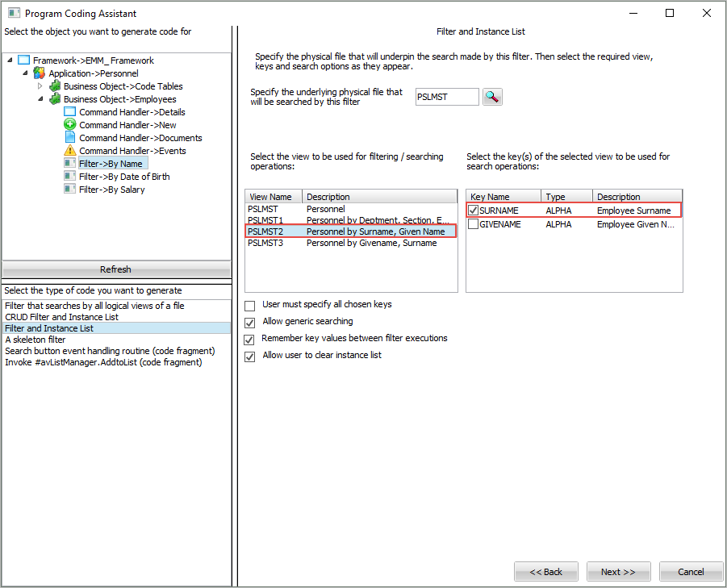The height and width of the screenshot is (588, 727).
Task: Click the Type column header
Action: (x=566, y=197)
